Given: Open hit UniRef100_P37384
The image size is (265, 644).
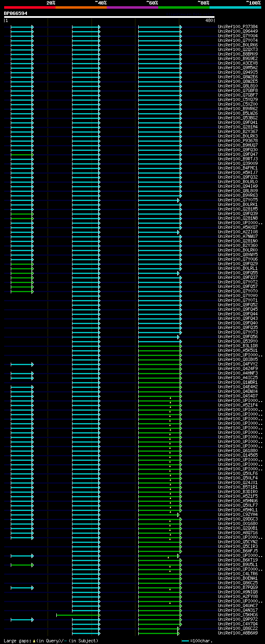Looking at the screenshot, I should click(238, 27).
